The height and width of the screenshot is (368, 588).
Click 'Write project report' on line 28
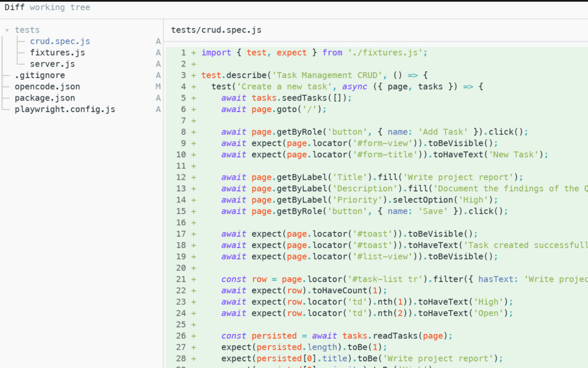[438, 359]
